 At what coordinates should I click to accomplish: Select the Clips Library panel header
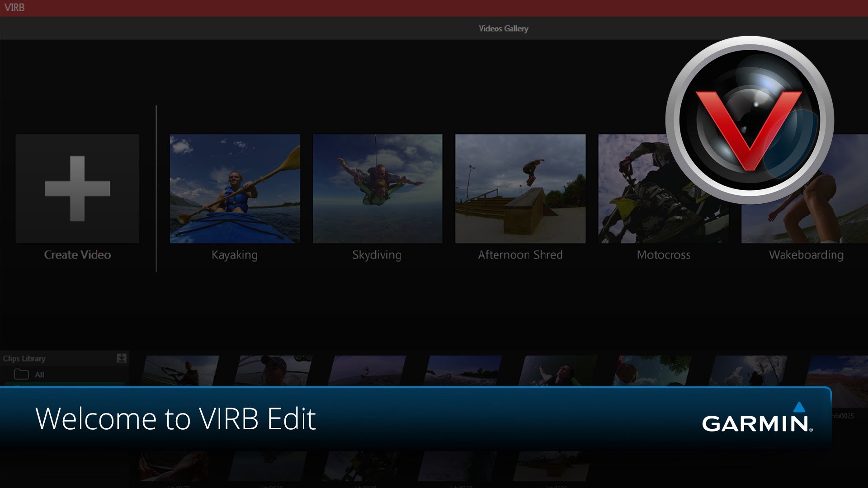coord(24,358)
